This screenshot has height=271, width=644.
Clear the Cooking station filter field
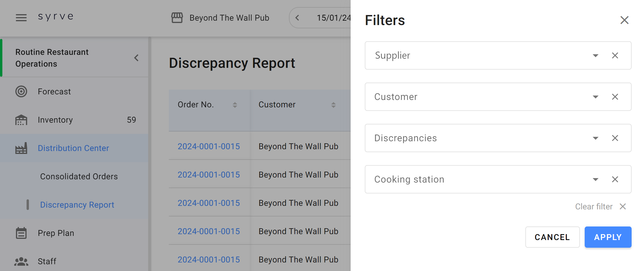pyautogui.click(x=615, y=179)
